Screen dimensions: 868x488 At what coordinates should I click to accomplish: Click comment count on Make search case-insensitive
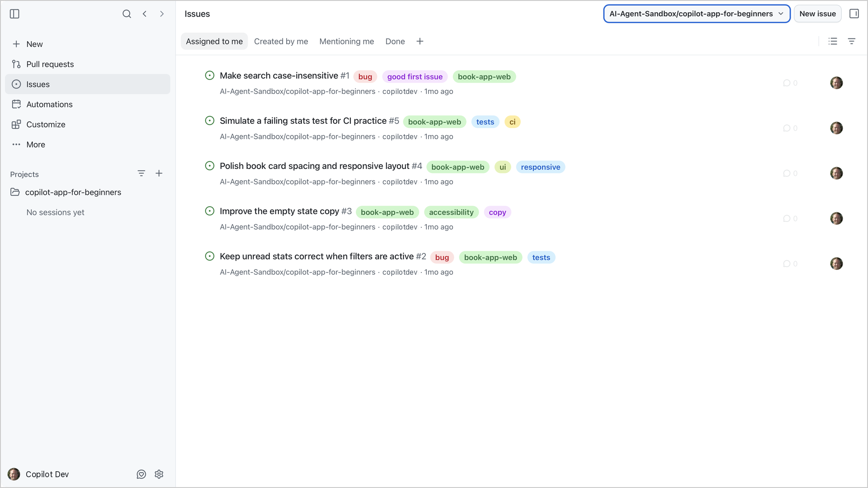790,83
